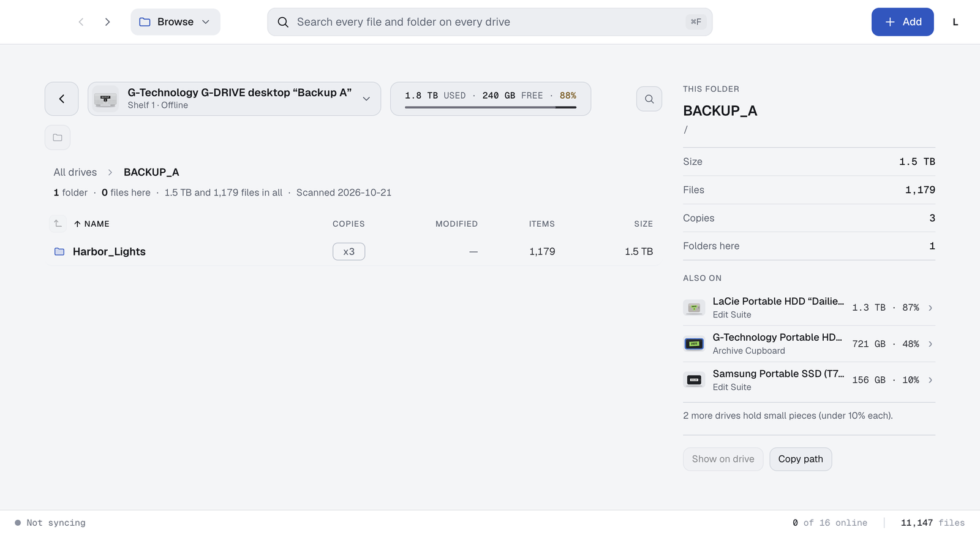
Task: Sort by the COPIES column
Action: [x=349, y=224]
